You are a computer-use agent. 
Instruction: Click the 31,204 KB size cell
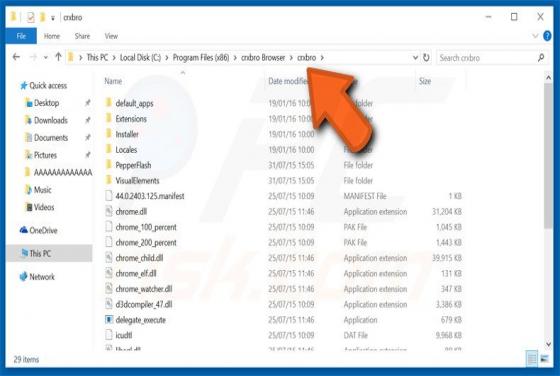coord(447,212)
